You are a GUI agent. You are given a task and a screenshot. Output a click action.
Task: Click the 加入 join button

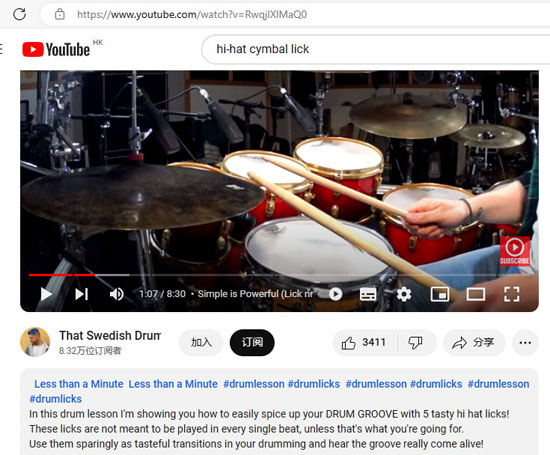(x=201, y=342)
